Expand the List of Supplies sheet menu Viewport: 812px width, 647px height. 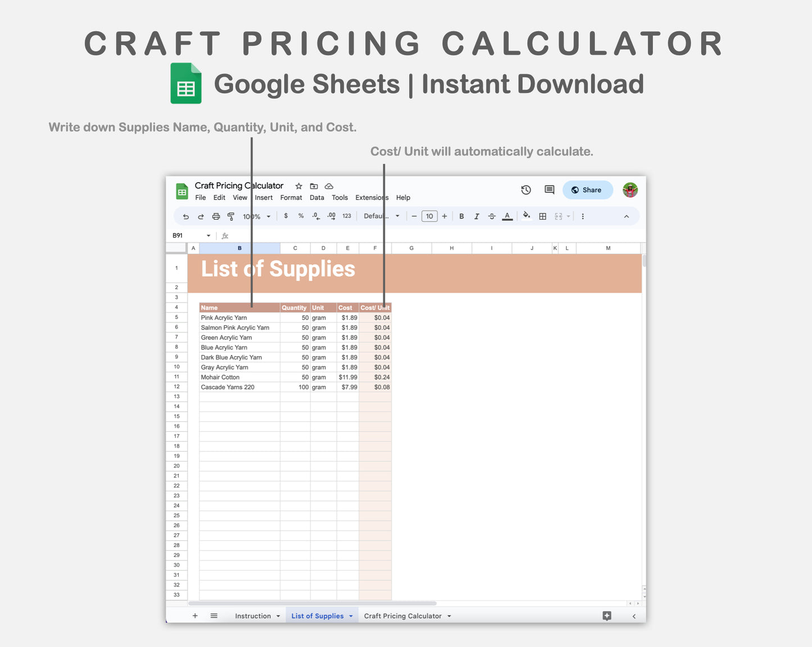tap(351, 616)
